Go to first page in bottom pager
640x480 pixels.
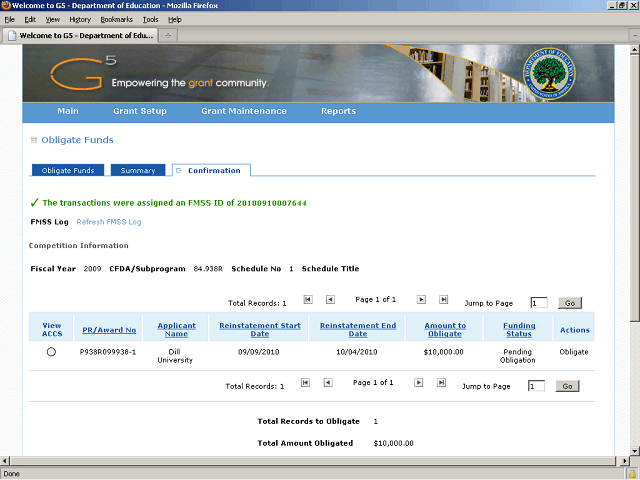[x=305, y=382]
